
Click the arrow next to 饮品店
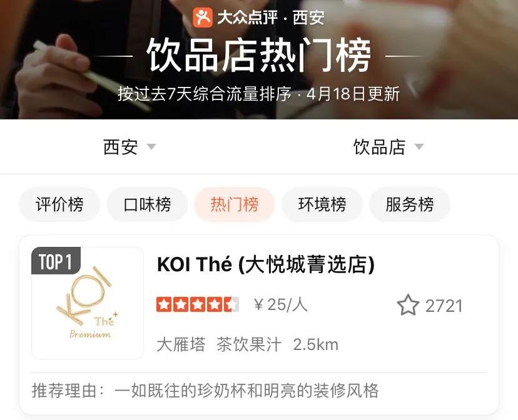pyautogui.click(x=419, y=146)
